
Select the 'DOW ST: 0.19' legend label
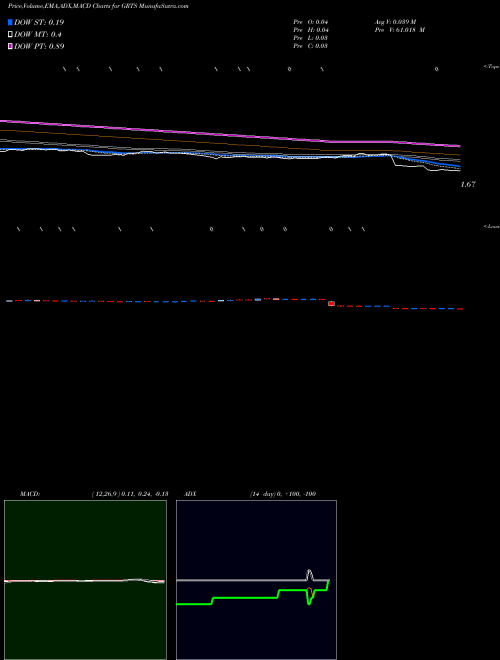[39, 22]
